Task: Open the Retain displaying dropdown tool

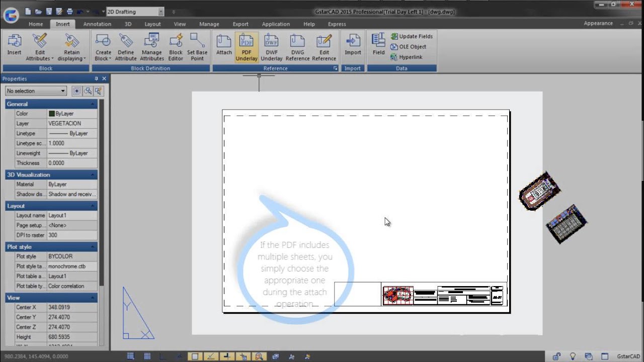Action: (x=71, y=47)
